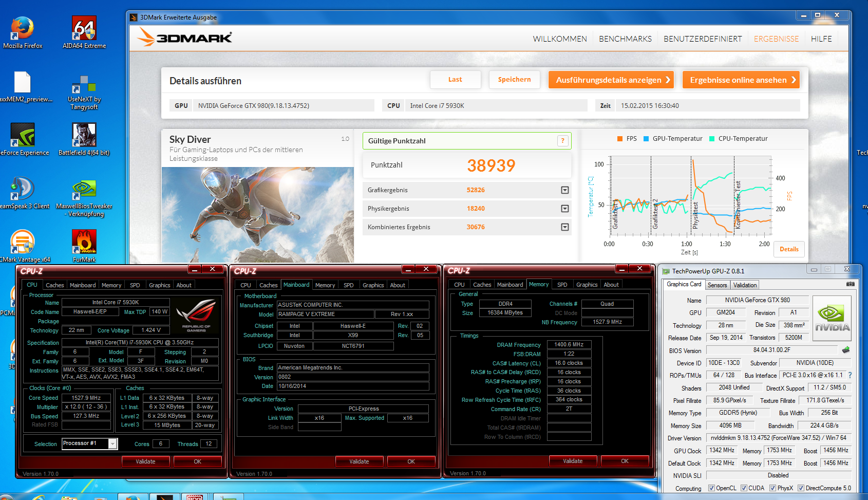Click Validate in the CPU-Z Processor window
This screenshot has width=868, height=500.
pyautogui.click(x=145, y=461)
